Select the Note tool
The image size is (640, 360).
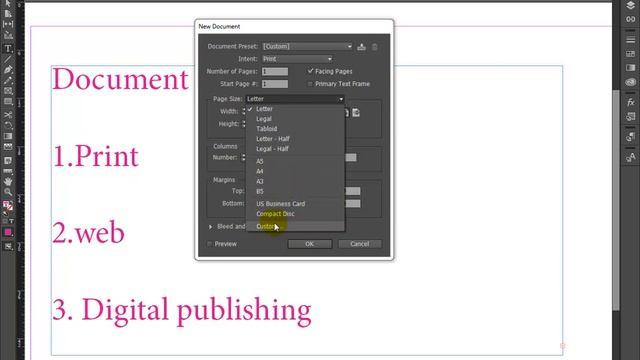tap(8, 160)
